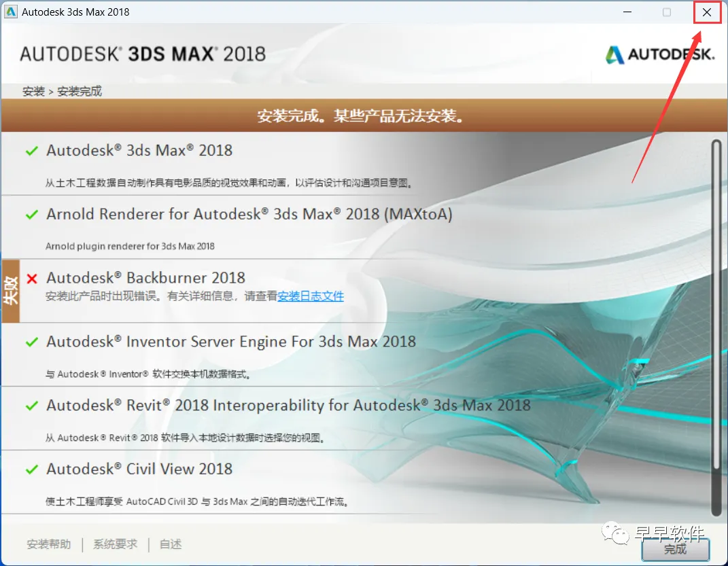Select the Arnold Renderer (MAXtoA) title

(249, 214)
